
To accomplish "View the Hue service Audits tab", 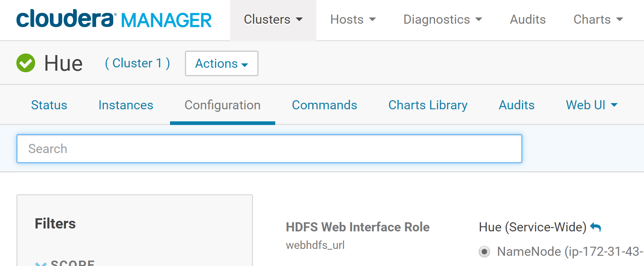I will [x=516, y=105].
